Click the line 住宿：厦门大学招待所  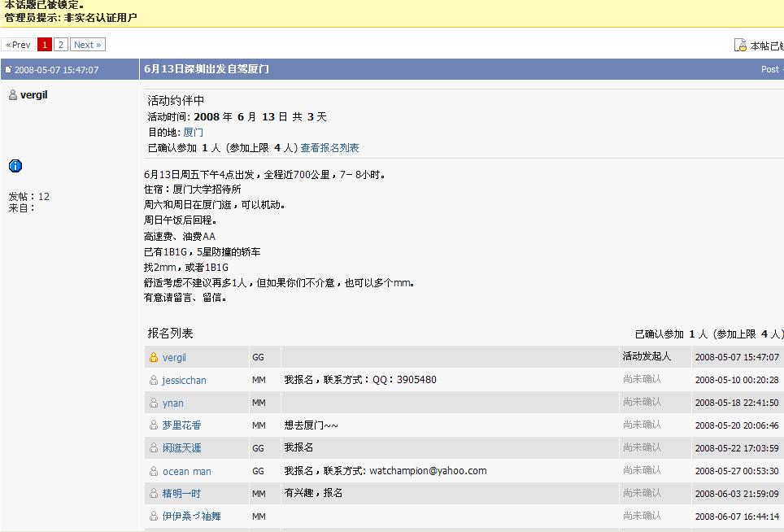coord(193,190)
